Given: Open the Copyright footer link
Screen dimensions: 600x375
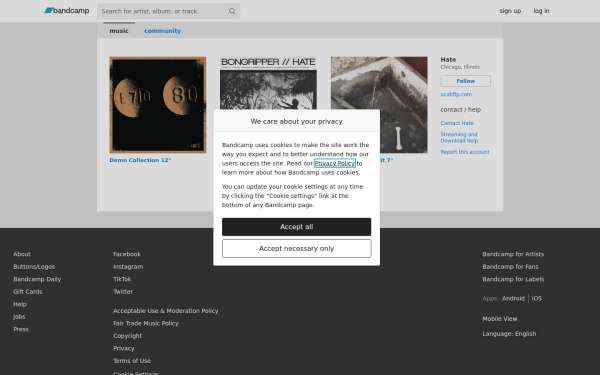Looking at the screenshot, I should (x=127, y=336).
